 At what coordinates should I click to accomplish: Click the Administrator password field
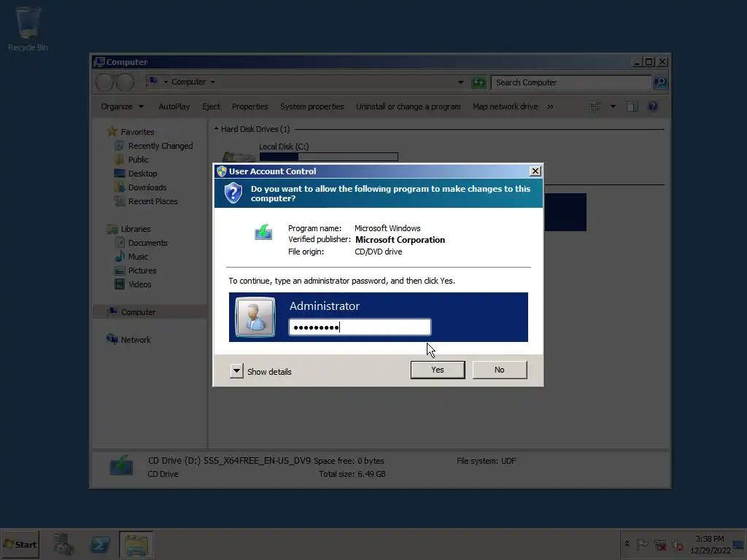(360, 327)
